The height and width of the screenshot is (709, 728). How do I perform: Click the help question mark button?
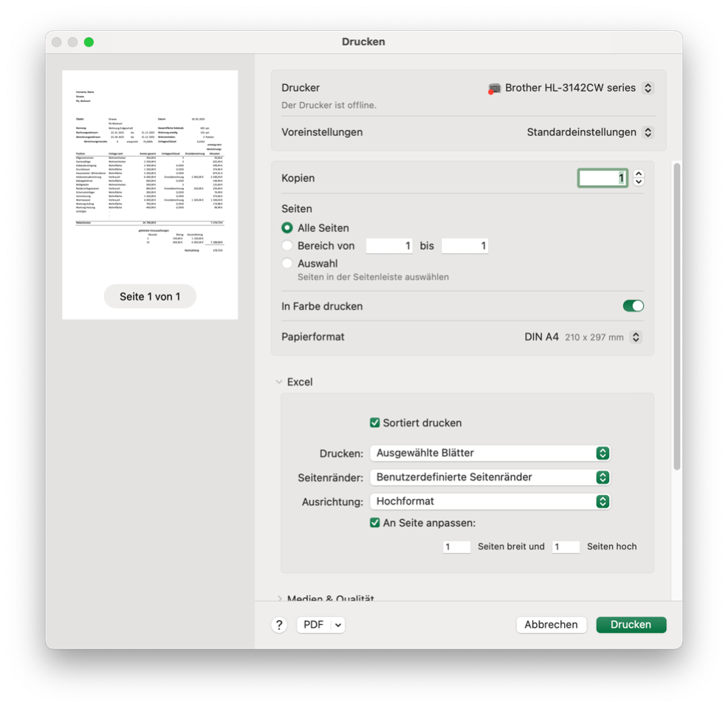[279, 625]
